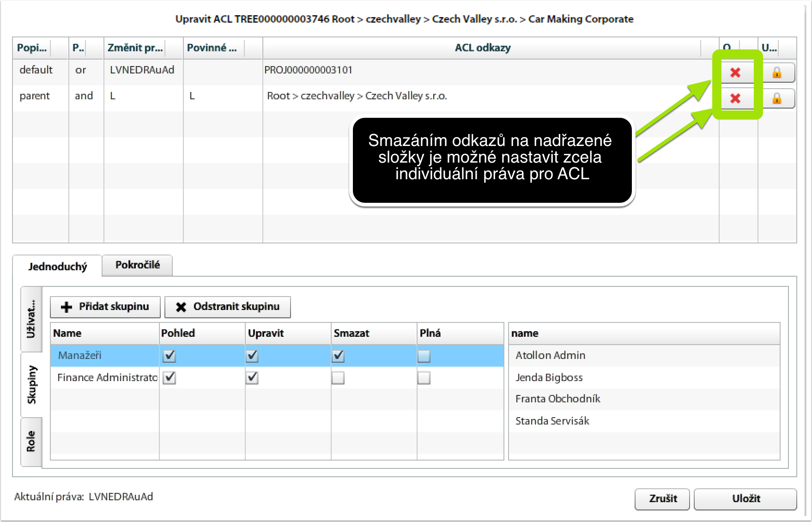812x522 pixels.
Task: Select the Manažeři group row
Action: point(277,356)
